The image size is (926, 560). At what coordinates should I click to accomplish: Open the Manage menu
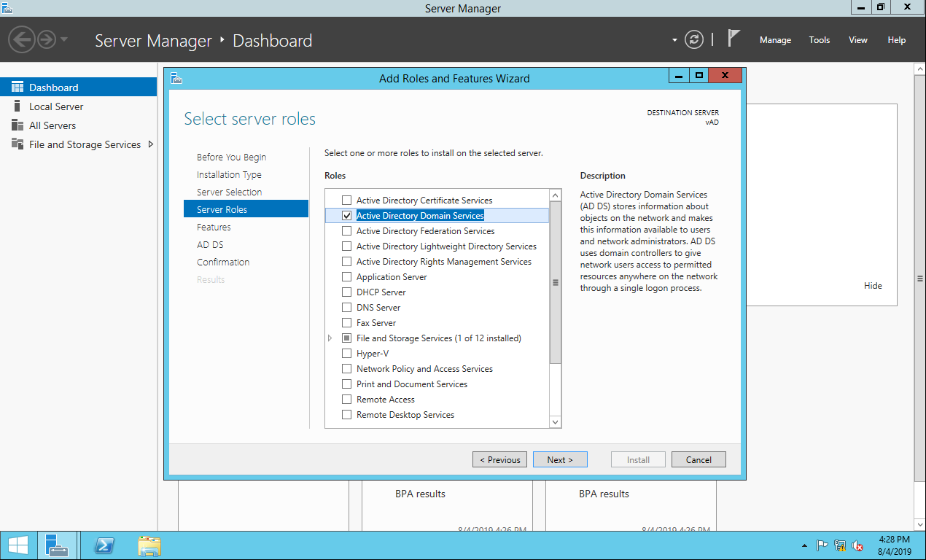[x=775, y=40]
